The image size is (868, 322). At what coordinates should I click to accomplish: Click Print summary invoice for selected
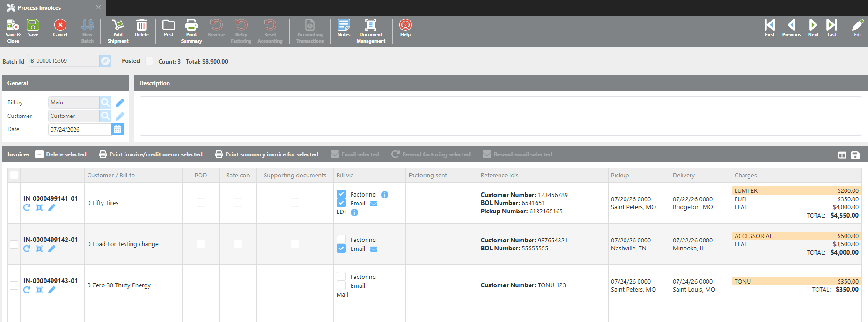coord(272,154)
